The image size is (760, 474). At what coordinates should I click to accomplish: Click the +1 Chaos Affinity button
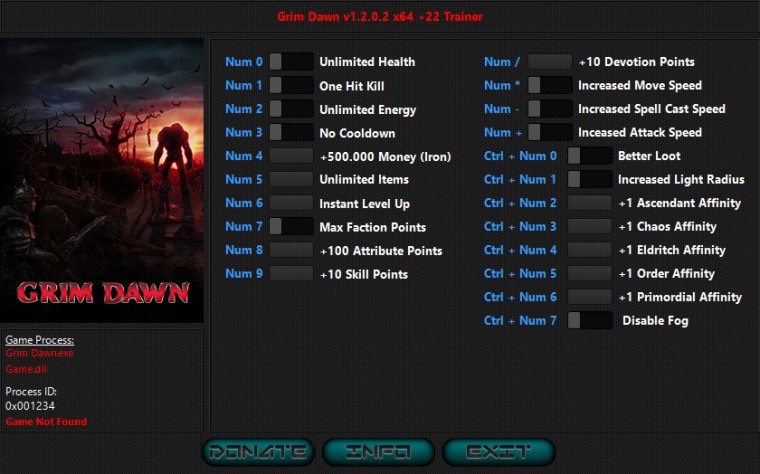590,226
